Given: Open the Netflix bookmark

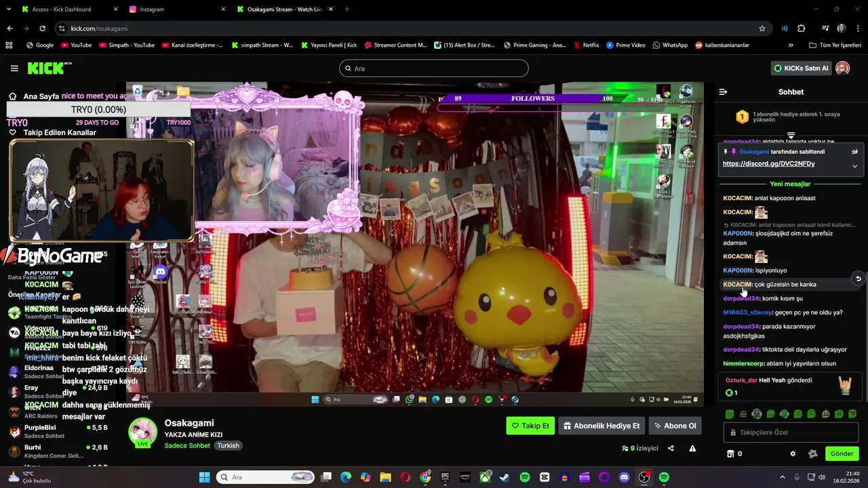Looking at the screenshot, I should pos(586,45).
